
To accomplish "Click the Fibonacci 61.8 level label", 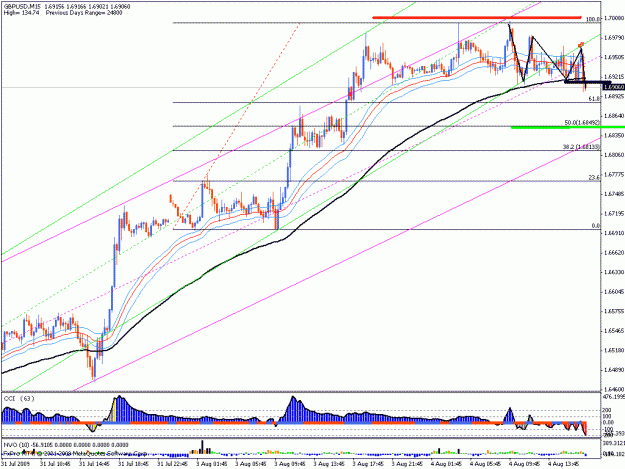I will point(594,98).
